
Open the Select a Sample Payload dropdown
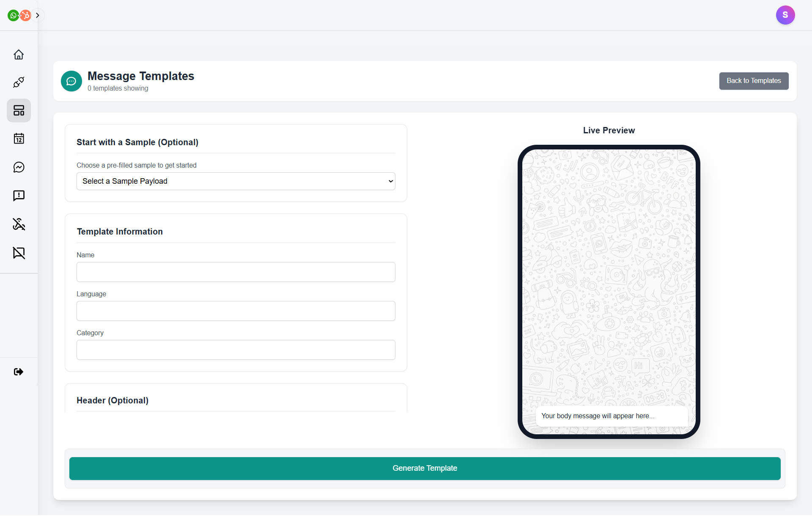(x=236, y=181)
